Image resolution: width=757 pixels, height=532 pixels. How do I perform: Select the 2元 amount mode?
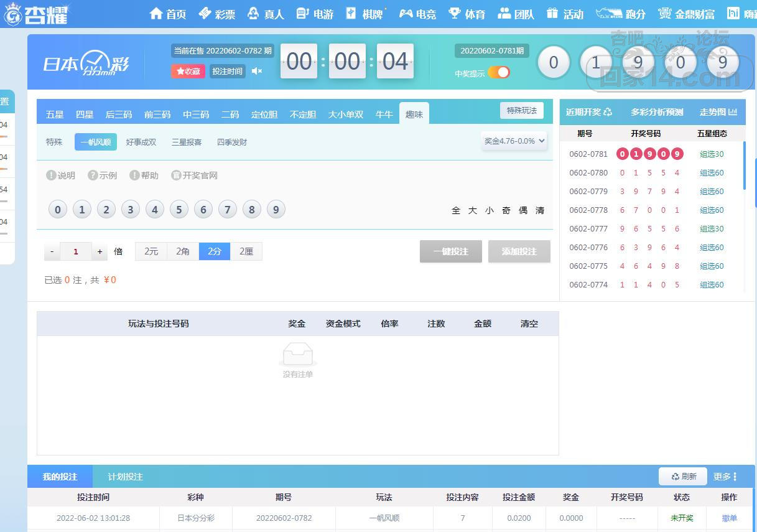[151, 251]
